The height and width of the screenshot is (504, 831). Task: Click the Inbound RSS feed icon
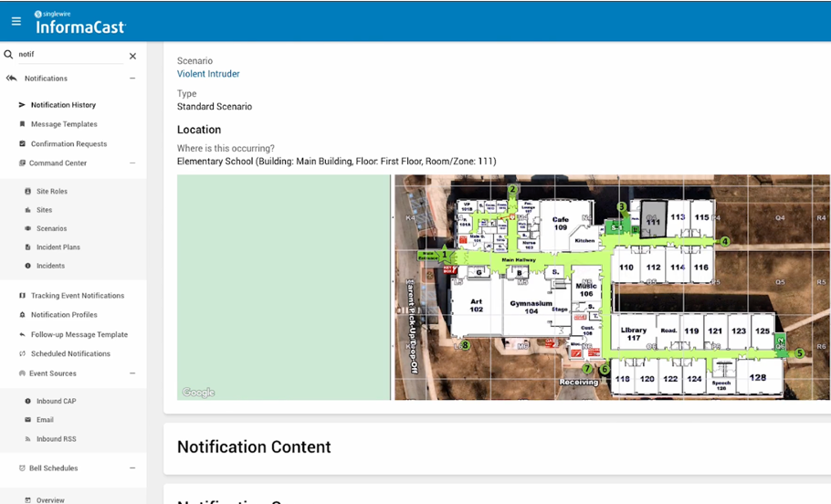pyautogui.click(x=27, y=439)
